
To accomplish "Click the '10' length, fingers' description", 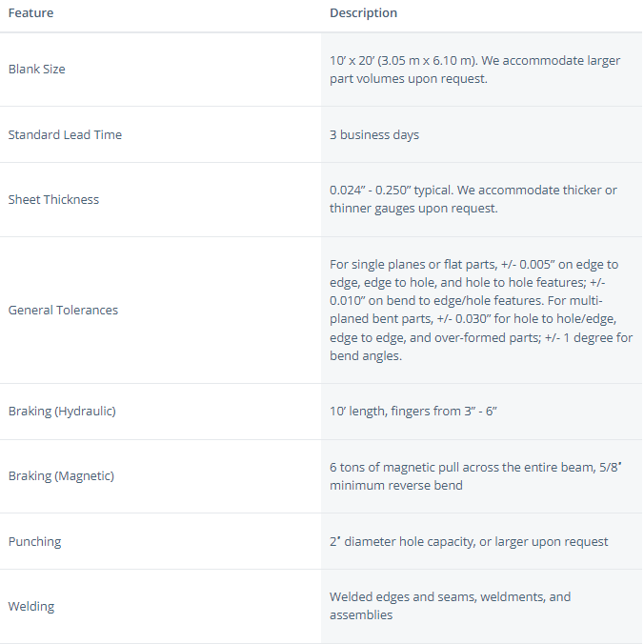I will pyautogui.click(x=413, y=412).
